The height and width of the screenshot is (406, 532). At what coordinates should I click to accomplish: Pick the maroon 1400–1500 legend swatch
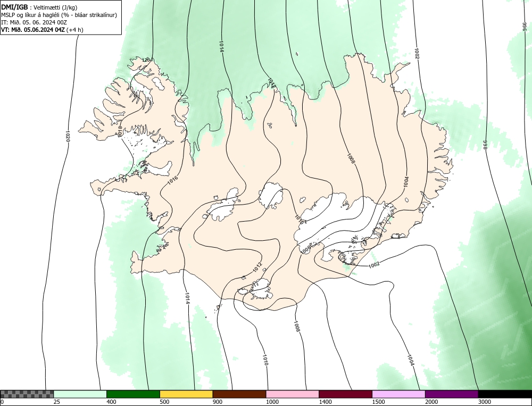(345, 394)
